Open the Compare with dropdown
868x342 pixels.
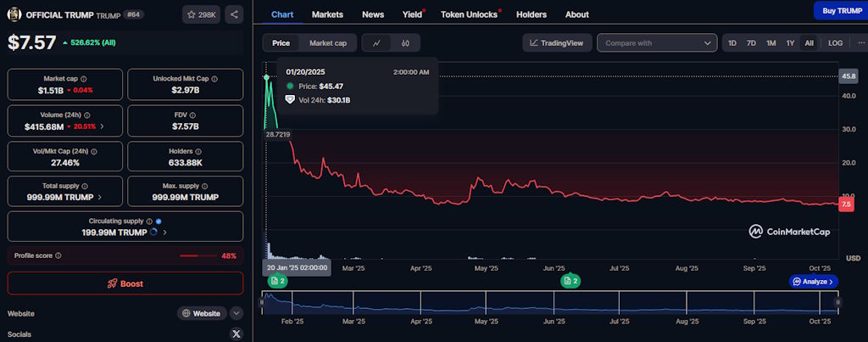click(x=657, y=42)
